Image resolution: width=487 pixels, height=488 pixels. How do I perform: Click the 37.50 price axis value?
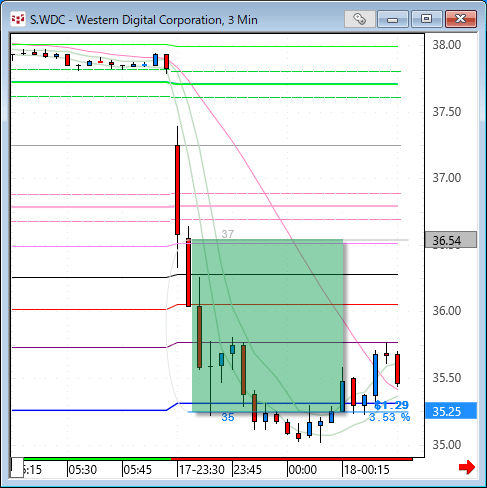pyautogui.click(x=447, y=112)
